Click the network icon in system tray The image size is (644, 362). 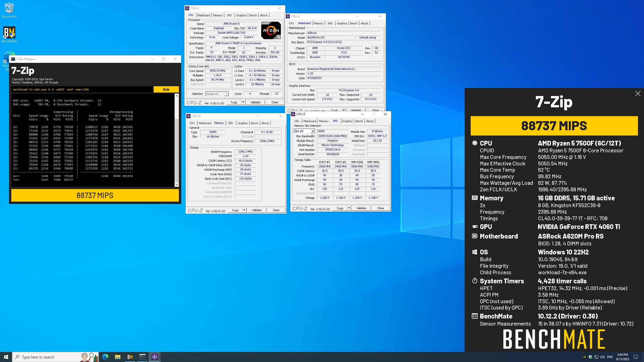pos(596,357)
